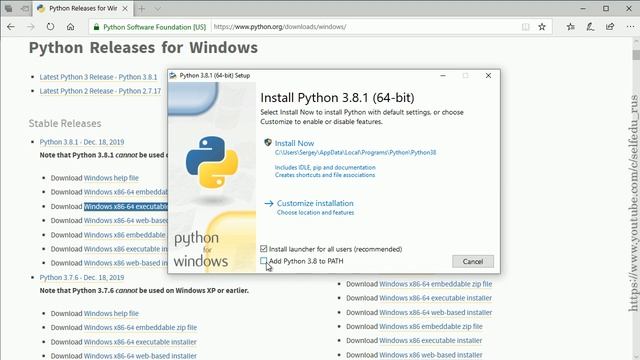This screenshot has height=360, width=640.
Task: Click the set tabs aside icon
Action: pos(24,8)
